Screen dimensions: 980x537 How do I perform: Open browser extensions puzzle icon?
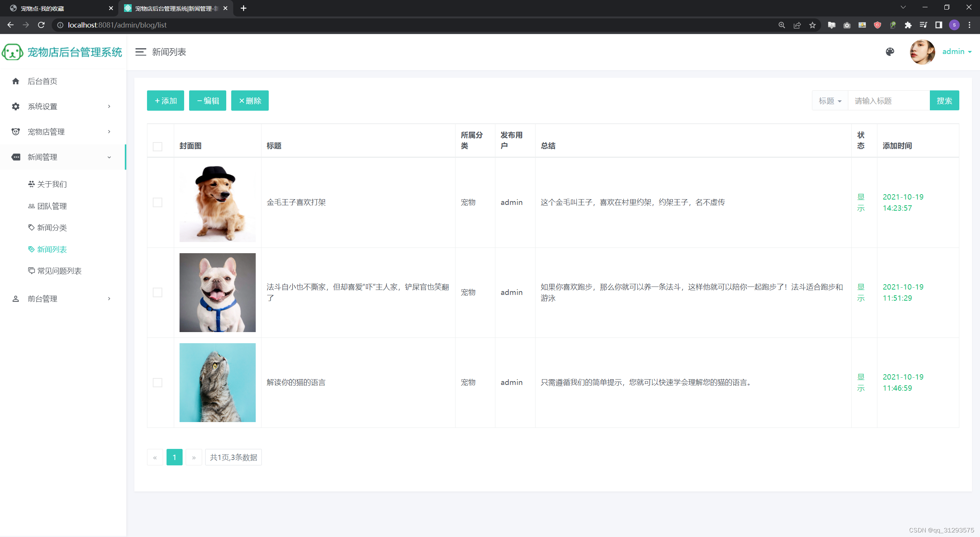tap(908, 25)
